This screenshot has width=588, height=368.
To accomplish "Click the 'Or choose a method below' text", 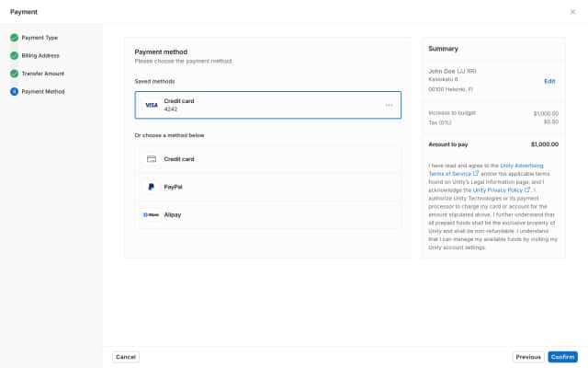I will [x=169, y=135].
